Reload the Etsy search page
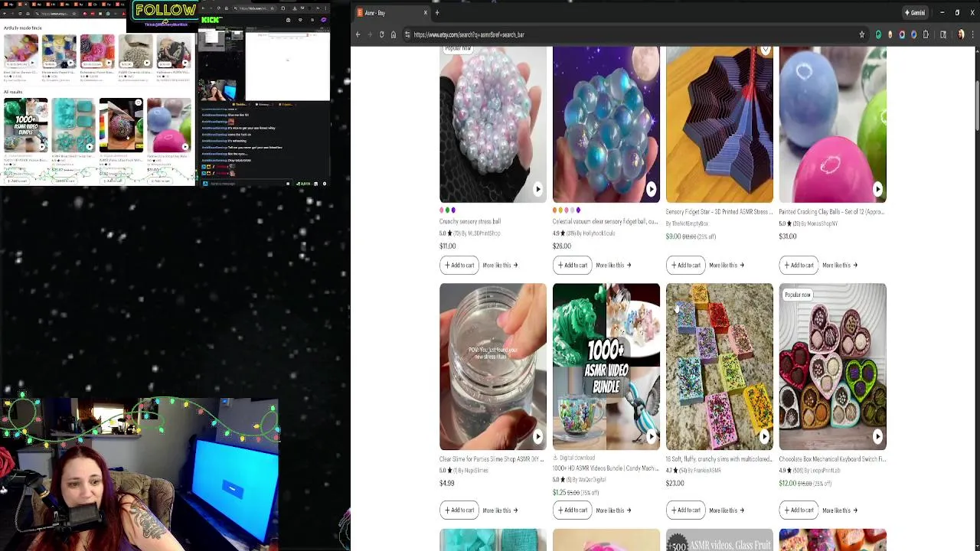The image size is (980, 551). click(381, 34)
